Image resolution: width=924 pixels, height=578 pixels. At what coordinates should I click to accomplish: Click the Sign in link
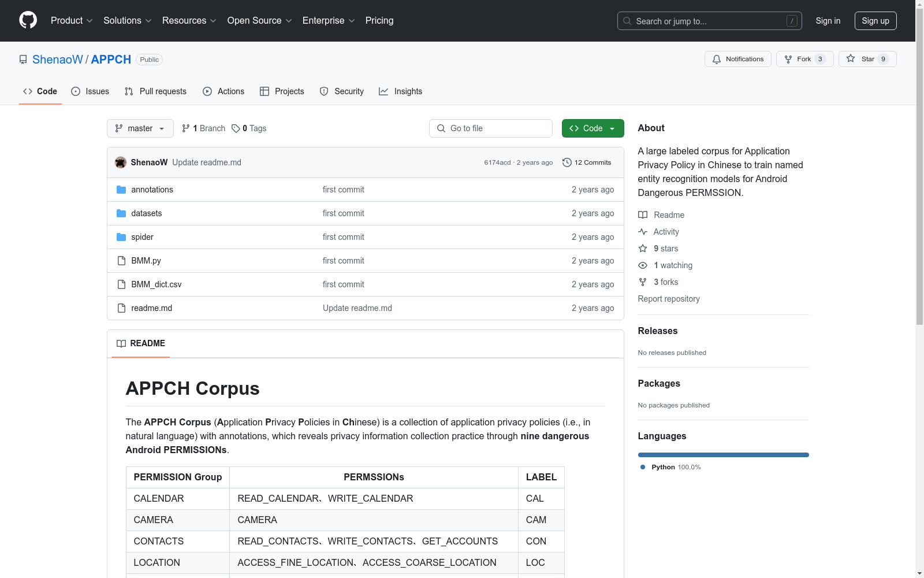(828, 21)
